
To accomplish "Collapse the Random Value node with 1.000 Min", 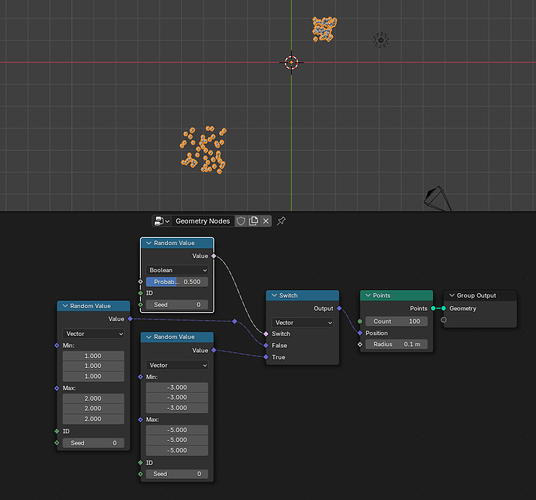I will click(x=65, y=306).
